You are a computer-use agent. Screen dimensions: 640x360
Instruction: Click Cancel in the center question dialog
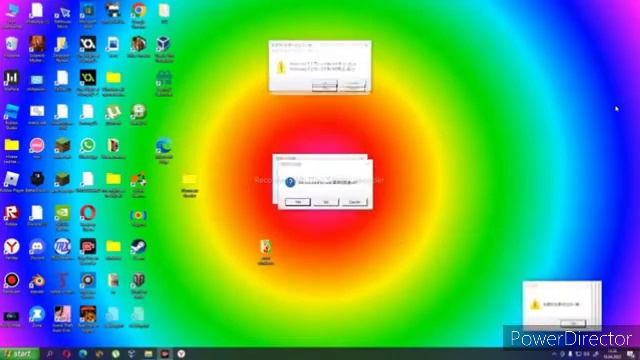[x=355, y=202]
